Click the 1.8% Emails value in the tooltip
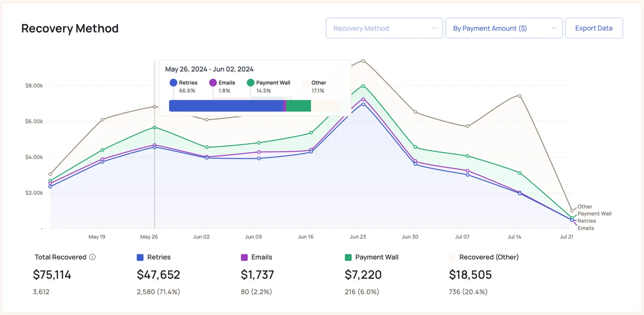The height and width of the screenshot is (315, 644). 224,91
